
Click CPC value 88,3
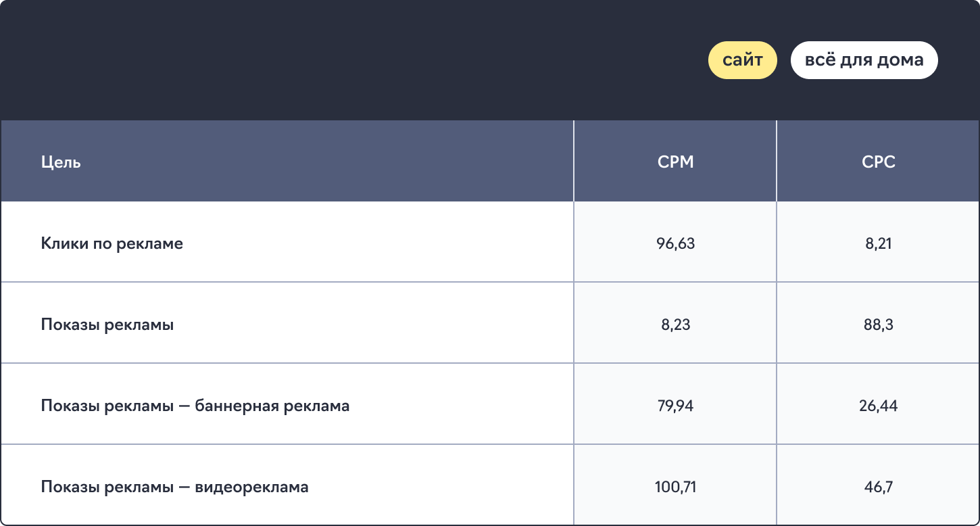coord(879,325)
